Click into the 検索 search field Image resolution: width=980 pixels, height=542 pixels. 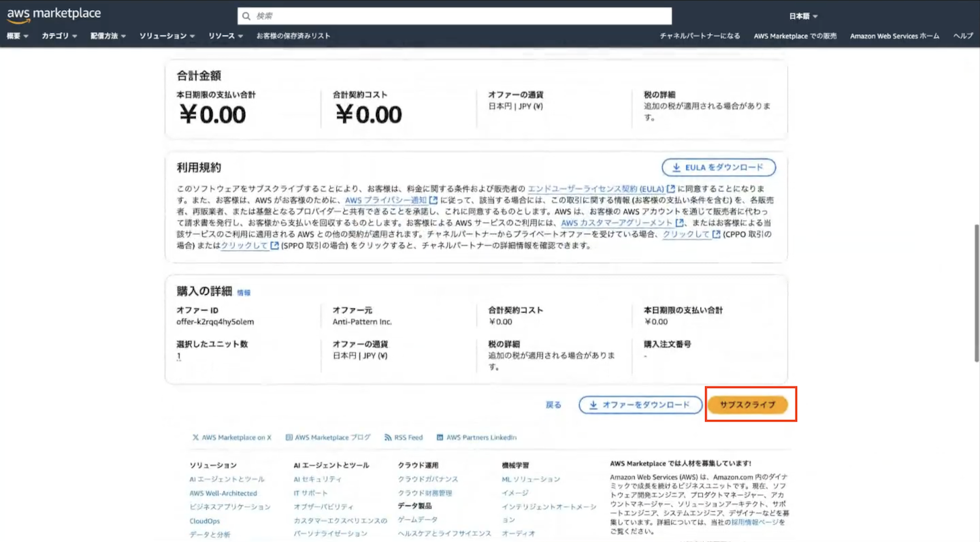tap(456, 16)
